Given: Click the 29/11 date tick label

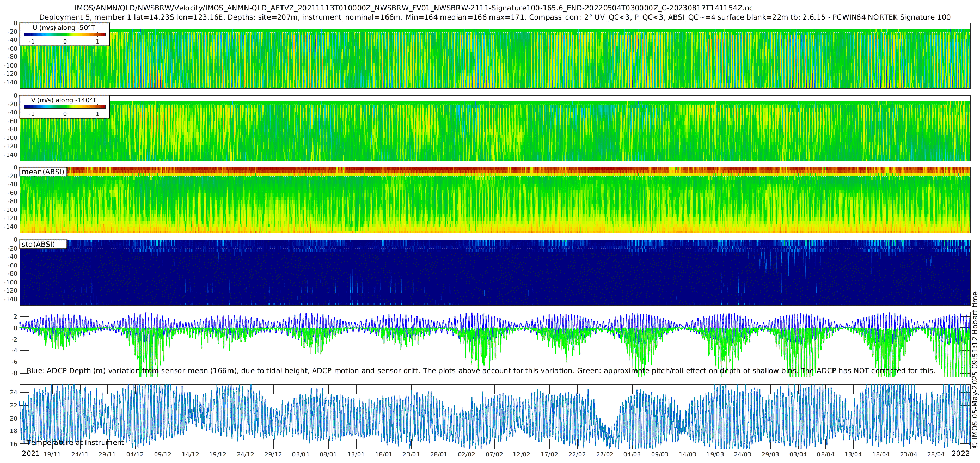Looking at the screenshot, I should (x=107, y=454).
